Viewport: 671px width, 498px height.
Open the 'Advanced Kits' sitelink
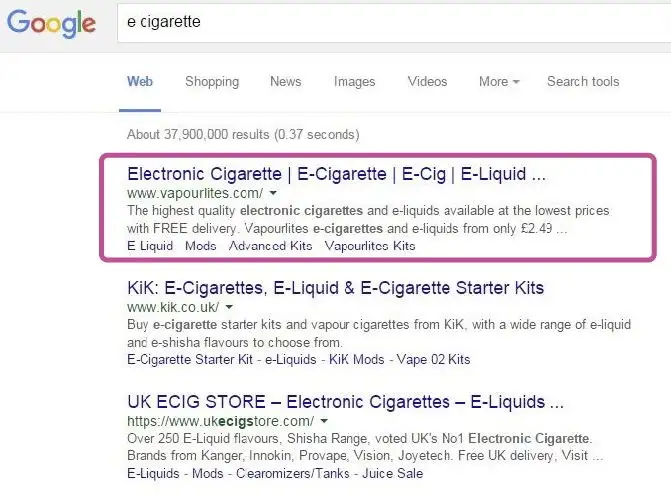pos(270,246)
